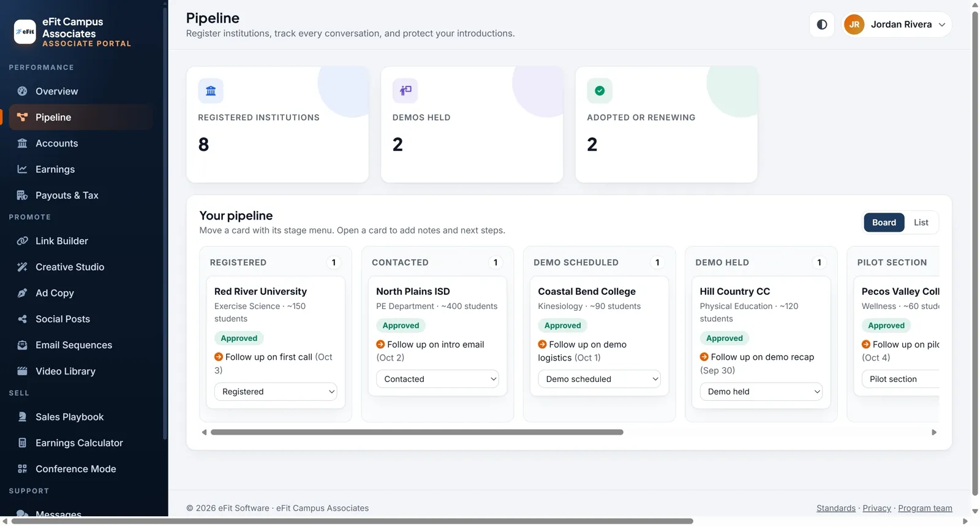Toggle dark mode theme button
This screenshot has height=526, width=980.
[x=822, y=25]
